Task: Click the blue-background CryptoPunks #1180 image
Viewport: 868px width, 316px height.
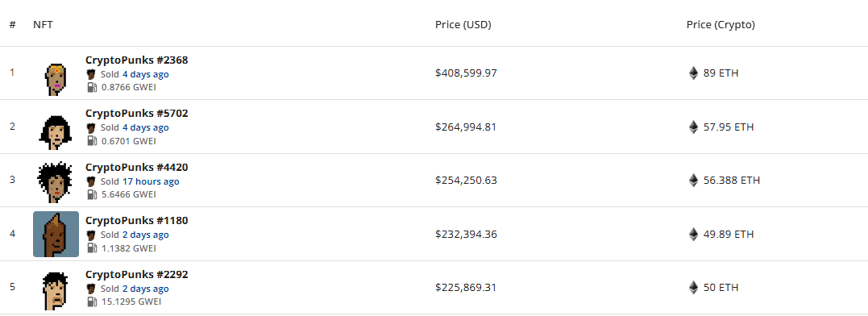Action: [56, 234]
